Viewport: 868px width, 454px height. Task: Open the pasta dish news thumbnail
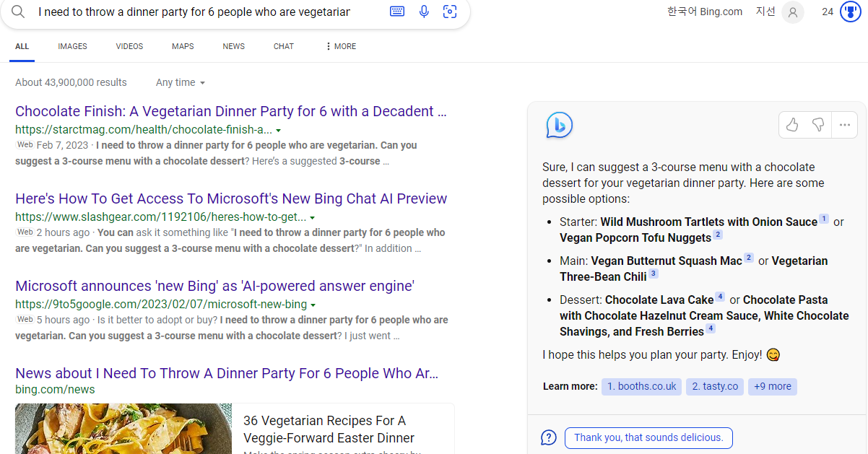coord(123,429)
